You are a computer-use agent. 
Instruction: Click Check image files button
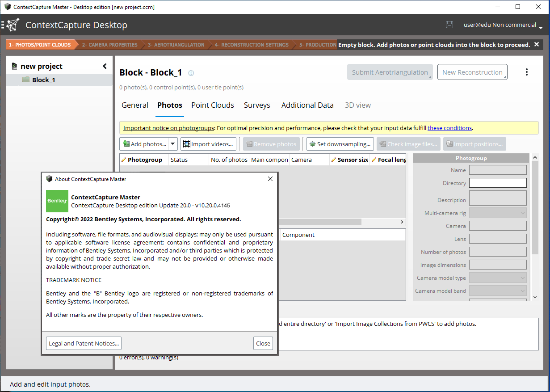pyautogui.click(x=408, y=144)
